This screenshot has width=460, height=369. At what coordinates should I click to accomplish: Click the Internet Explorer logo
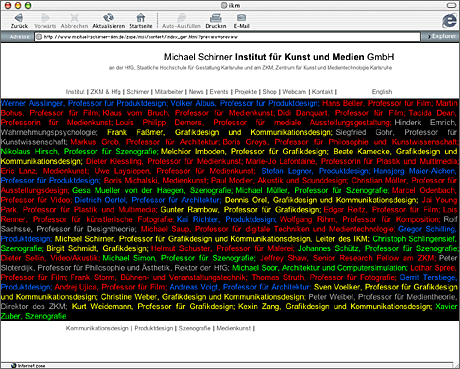449,21
